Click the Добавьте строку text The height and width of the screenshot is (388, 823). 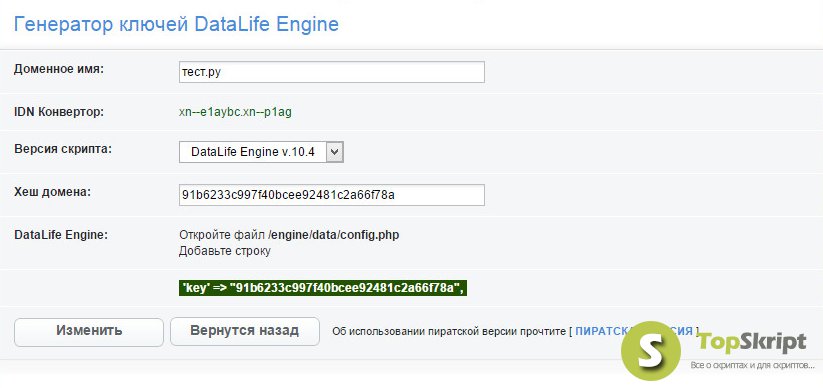[225, 251]
